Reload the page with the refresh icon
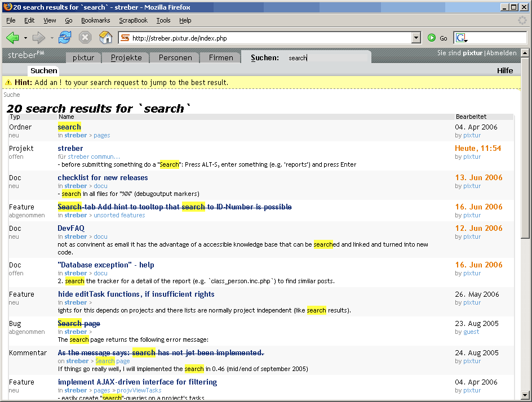532x402 pixels. tap(64, 37)
